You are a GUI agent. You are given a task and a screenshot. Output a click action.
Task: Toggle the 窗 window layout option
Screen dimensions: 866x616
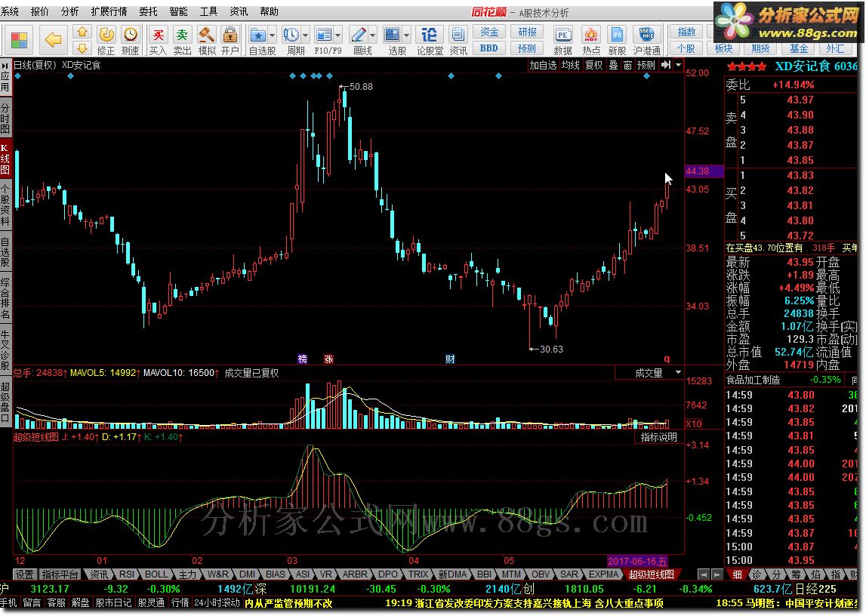pos(627,65)
